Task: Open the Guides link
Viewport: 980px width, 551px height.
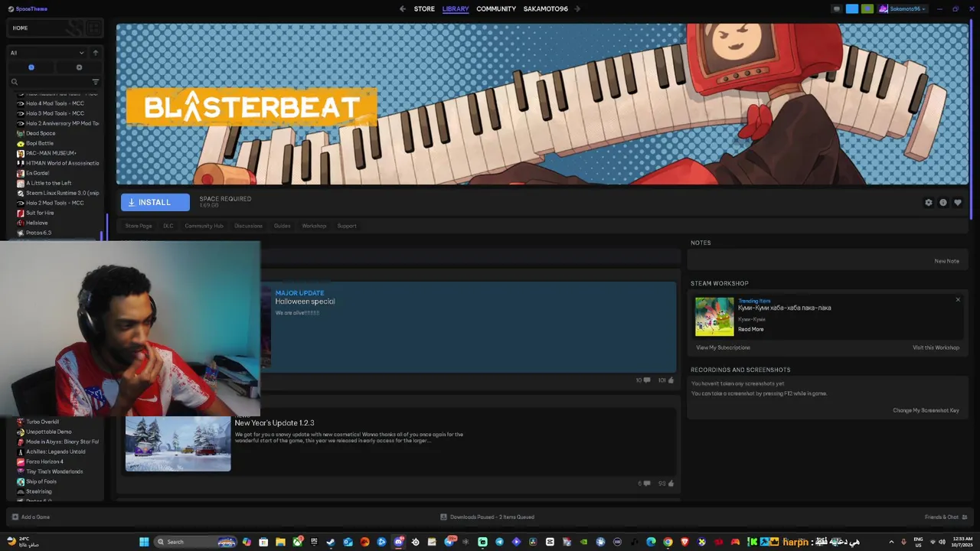Action: (283, 226)
